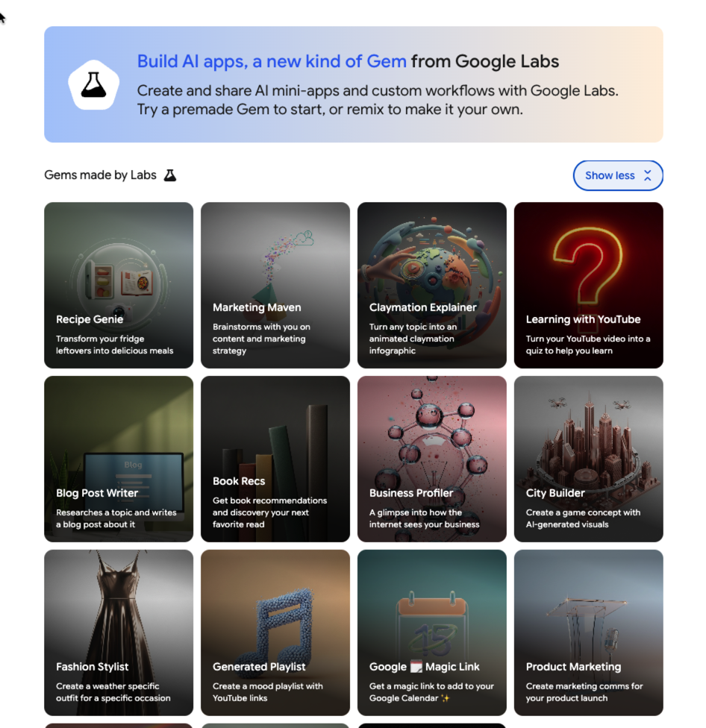This screenshot has width=706, height=728.
Task: Click the neon question mark icon
Action: (x=588, y=254)
